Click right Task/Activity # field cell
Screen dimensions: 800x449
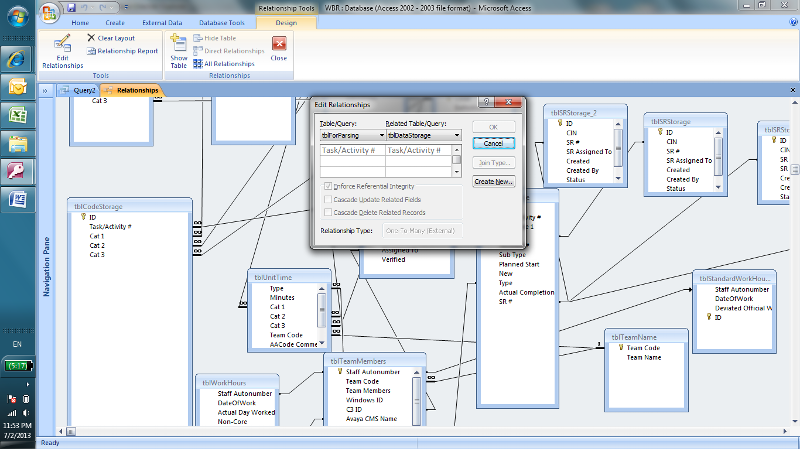click(x=418, y=151)
